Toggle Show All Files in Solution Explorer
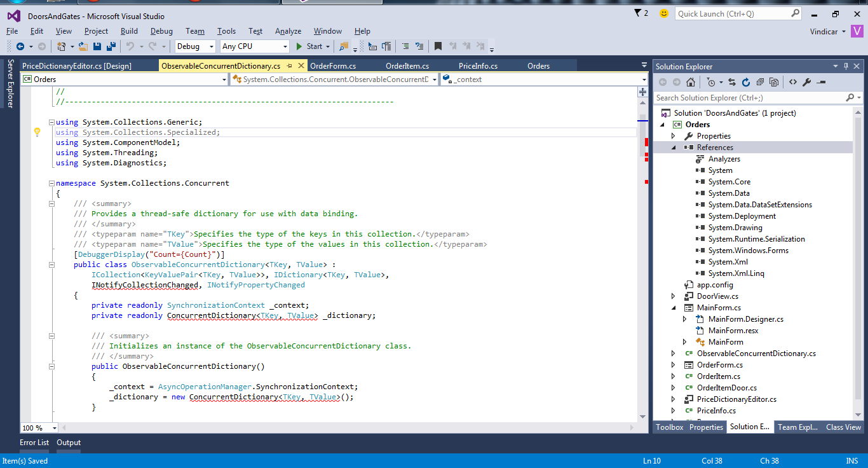Image resolution: width=868 pixels, height=468 pixels. (x=773, y=82)
